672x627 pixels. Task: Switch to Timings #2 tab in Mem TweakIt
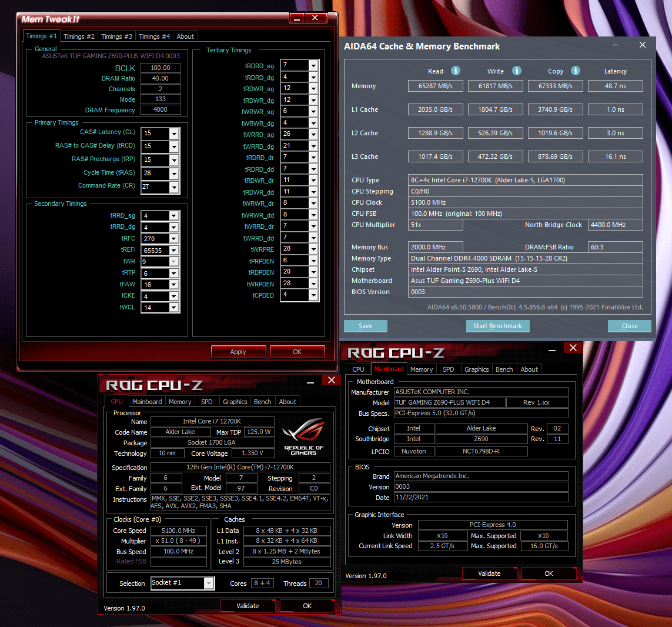tap(79, 36)
